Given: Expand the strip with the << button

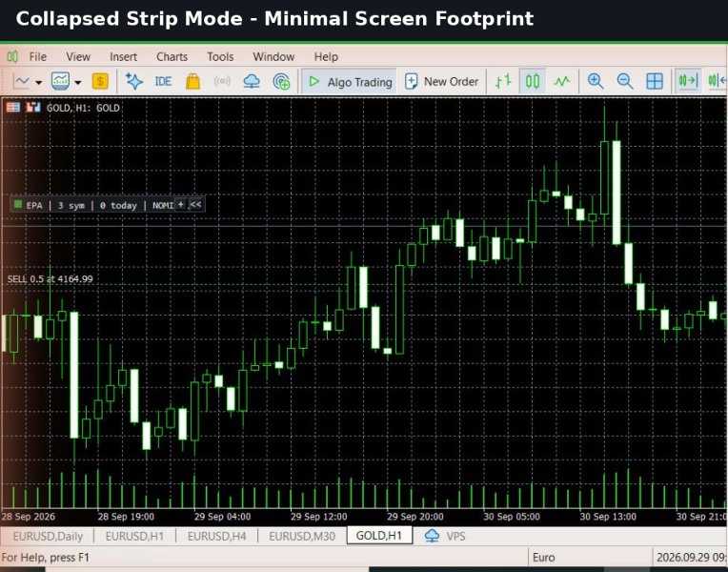Looking at the screenshot, I should 196,204.
